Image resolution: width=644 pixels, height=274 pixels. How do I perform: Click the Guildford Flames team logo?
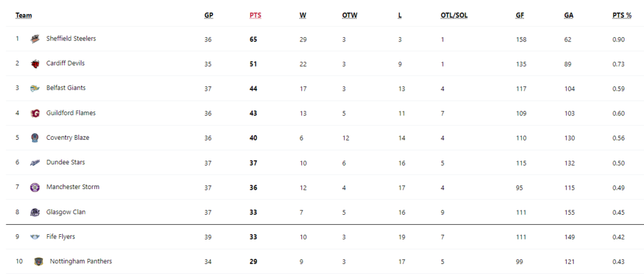35,113
